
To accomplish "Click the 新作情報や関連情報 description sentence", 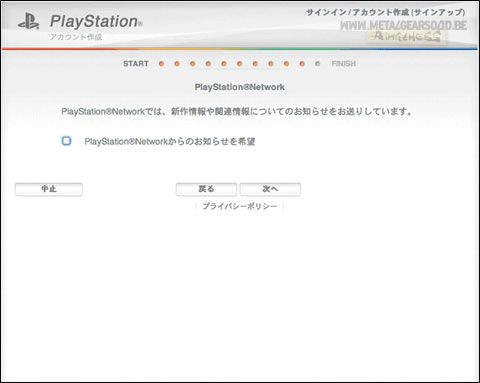I will [x=236, y=111].
